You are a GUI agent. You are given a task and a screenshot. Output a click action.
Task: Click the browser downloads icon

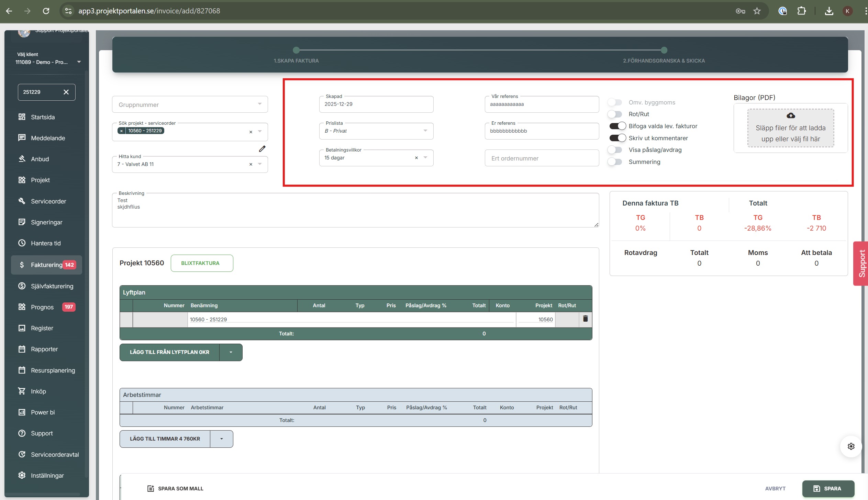(x=829, y=11)
